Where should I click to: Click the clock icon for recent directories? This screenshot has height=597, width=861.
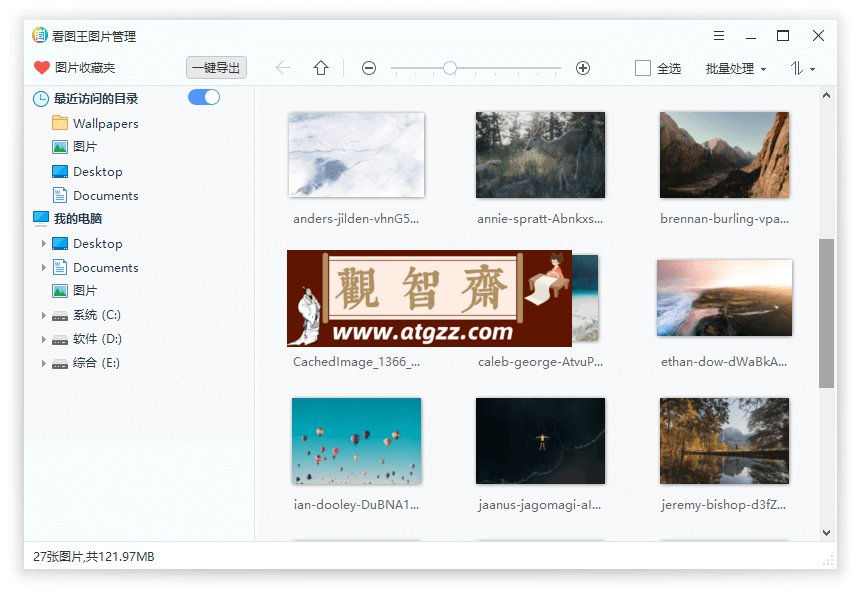tap(41, 99)
